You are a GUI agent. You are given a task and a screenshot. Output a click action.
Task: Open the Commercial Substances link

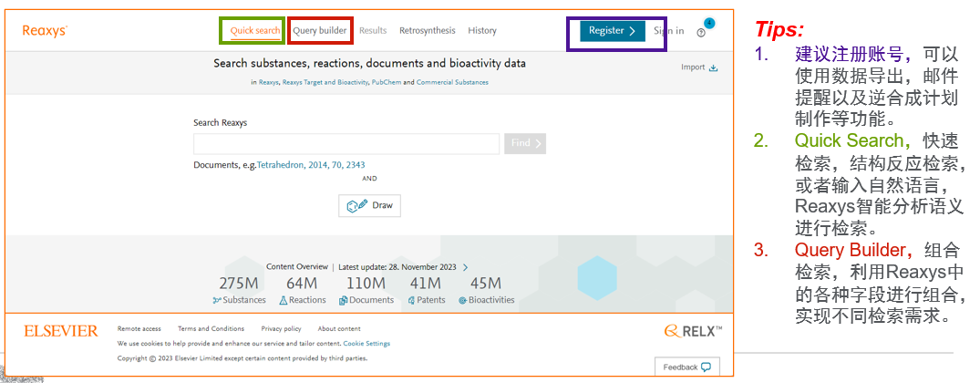coord(452,82)
